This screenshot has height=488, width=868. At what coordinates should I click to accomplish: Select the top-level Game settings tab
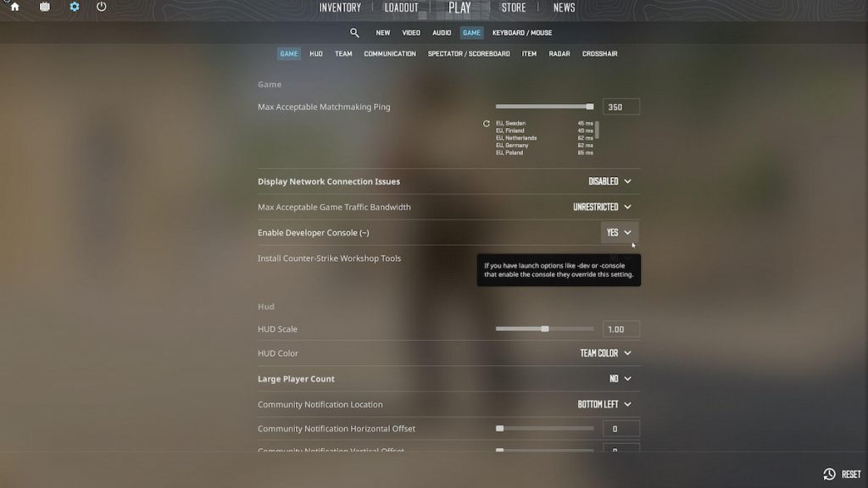(471, 33)
